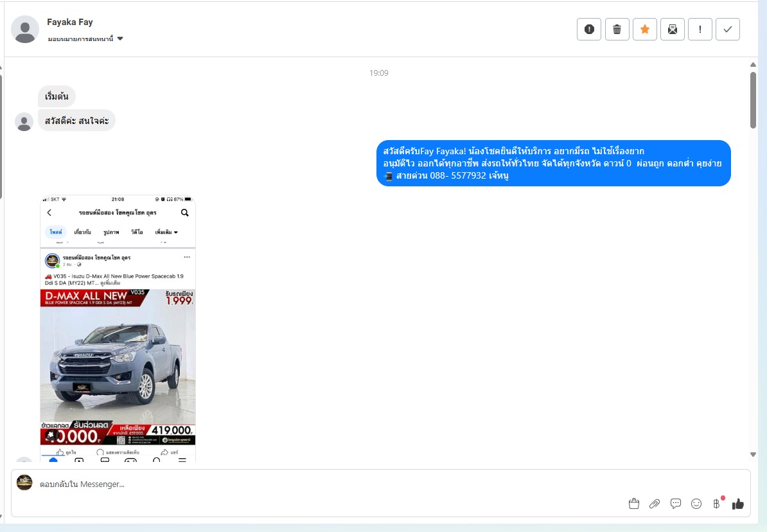Flag conversation as priority with exclamation icon
The width and height of the screenshot is (767, 532).
point(700,30)
